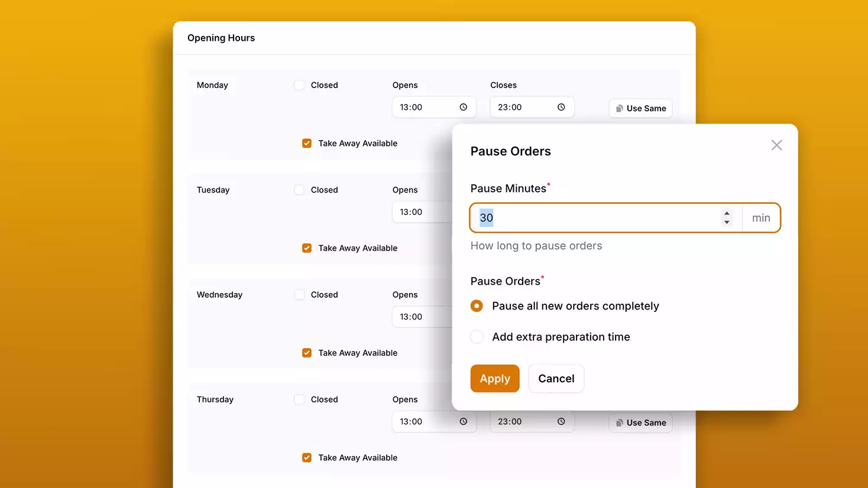Increase pause minutes with up arrow
The width and height of the screenshot is (868, 488).
pos(727,214)
